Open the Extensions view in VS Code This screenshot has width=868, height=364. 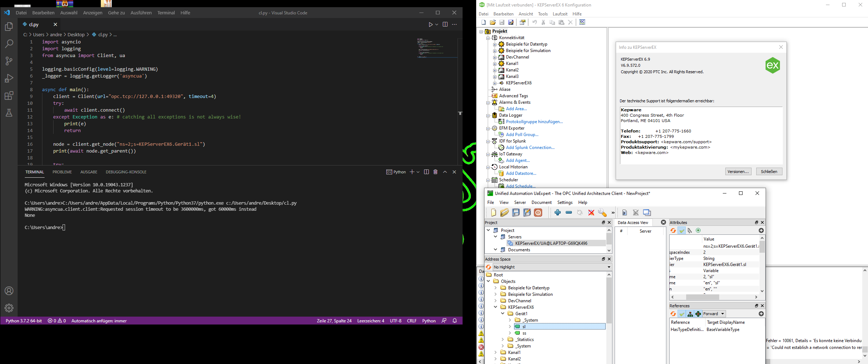[x=9, y=95]
